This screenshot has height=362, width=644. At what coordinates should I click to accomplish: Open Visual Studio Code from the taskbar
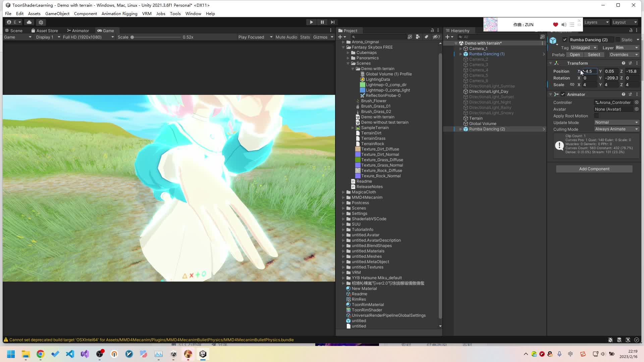coord(70,354)
